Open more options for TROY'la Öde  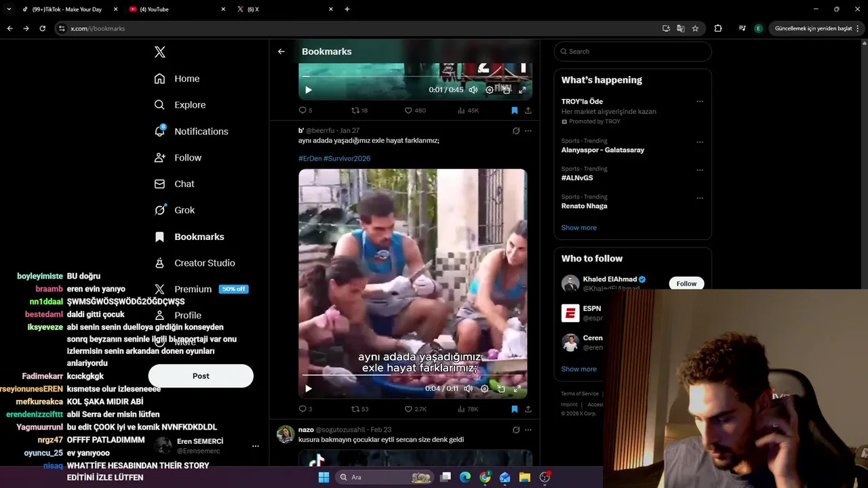click(700, 102)
